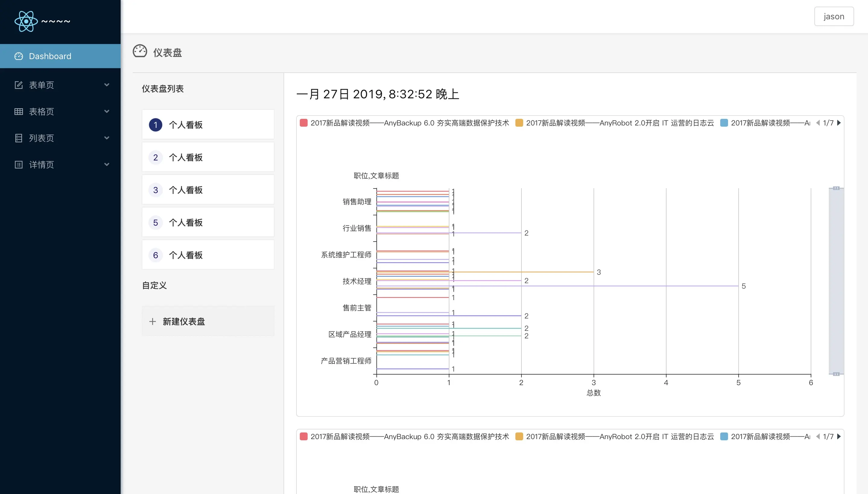Go to next legend page in second chart

tap(839, 436)
